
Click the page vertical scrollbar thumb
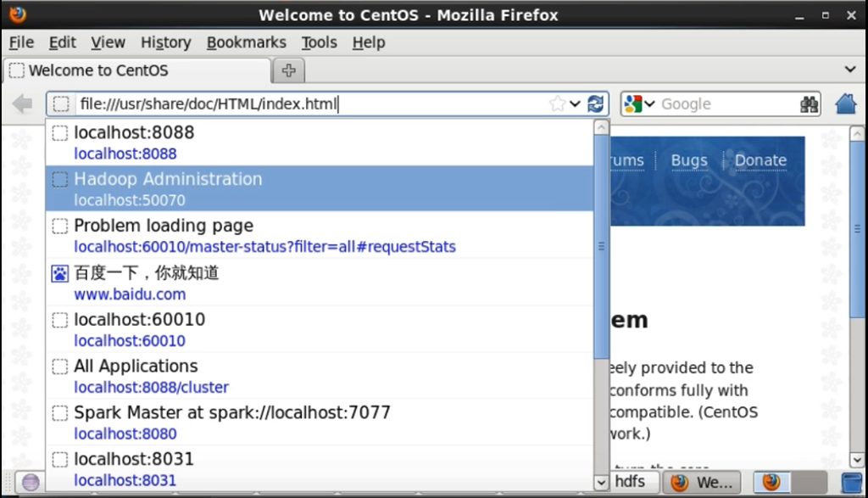[857, 229]
